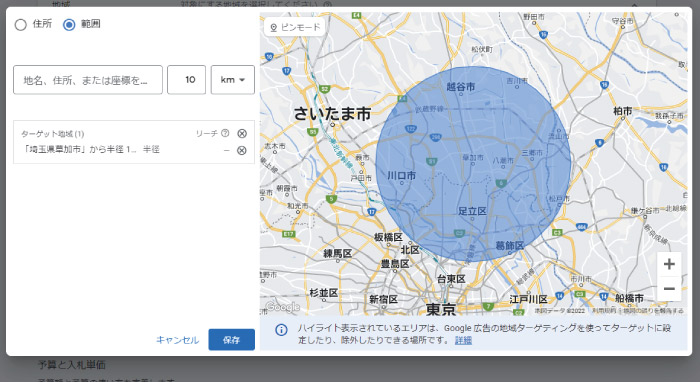
Task: Select the 範囲 radio button
Action: (69, 24)
